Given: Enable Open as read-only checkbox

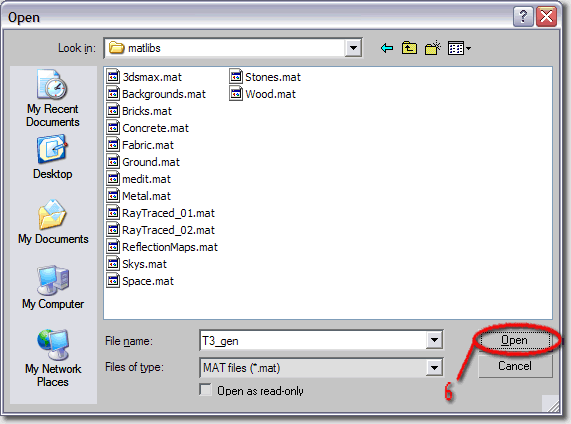Looking at the screenshot, I should click(206, 390).
